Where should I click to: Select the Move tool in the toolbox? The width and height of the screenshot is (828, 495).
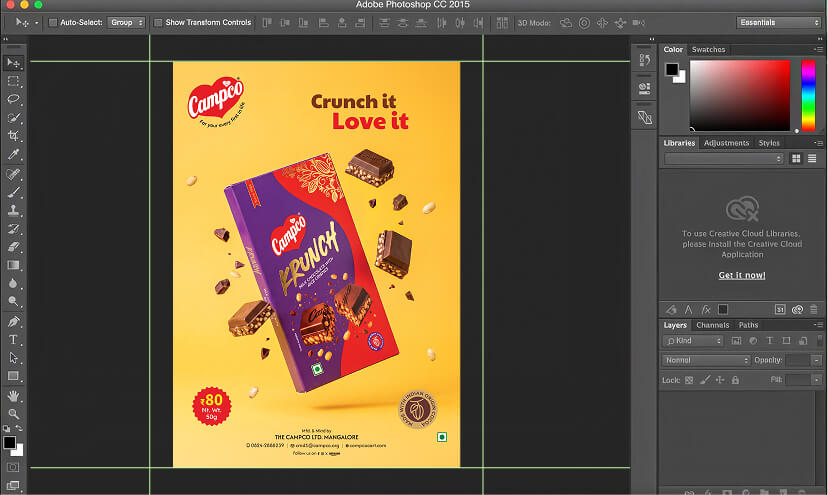click(13, 63)
